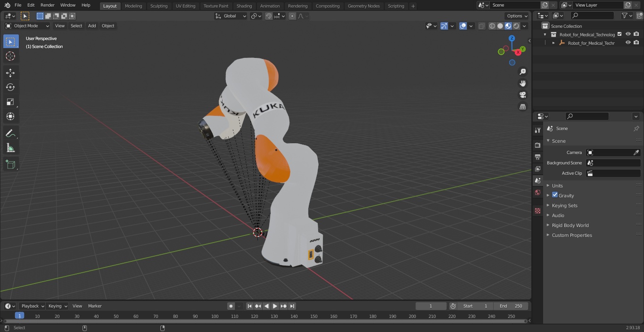The width and height of the screenshot is (644, 332).
Task: Switch to wireframe viewport shading
Action: (x=492, y=26)
